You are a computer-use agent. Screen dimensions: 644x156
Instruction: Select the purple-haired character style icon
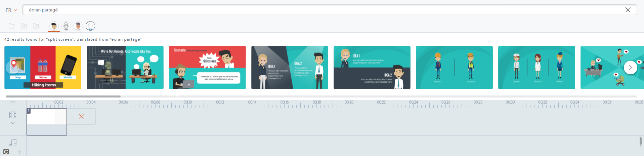(78, 26)
